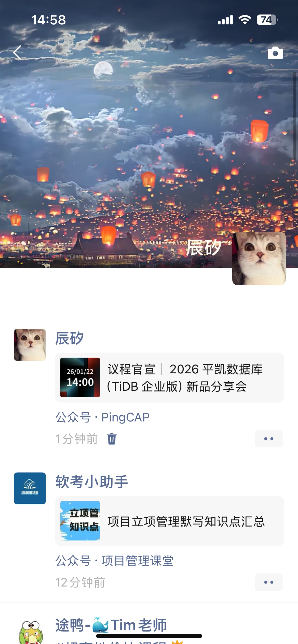Open the 公众号 · PingCAP source link

[102, 417]
